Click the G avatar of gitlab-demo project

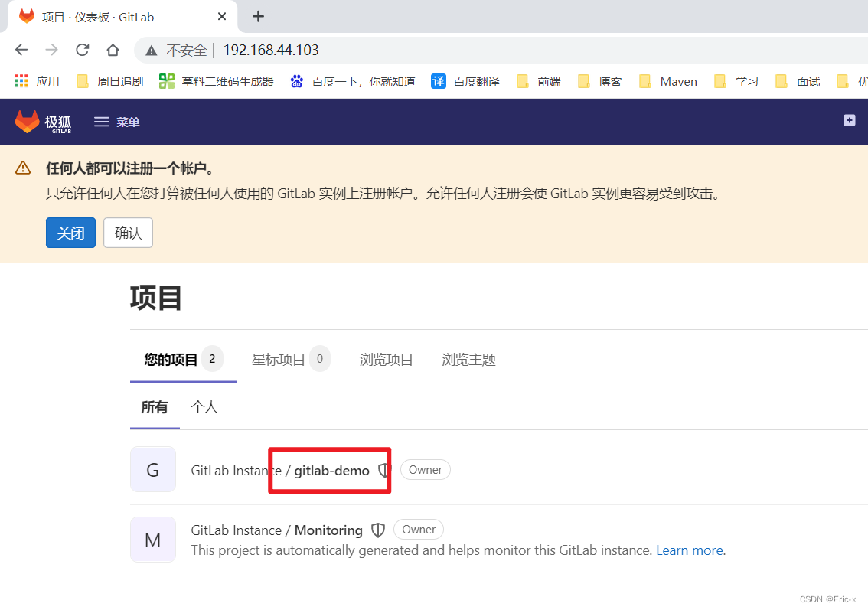pos(153,470)
